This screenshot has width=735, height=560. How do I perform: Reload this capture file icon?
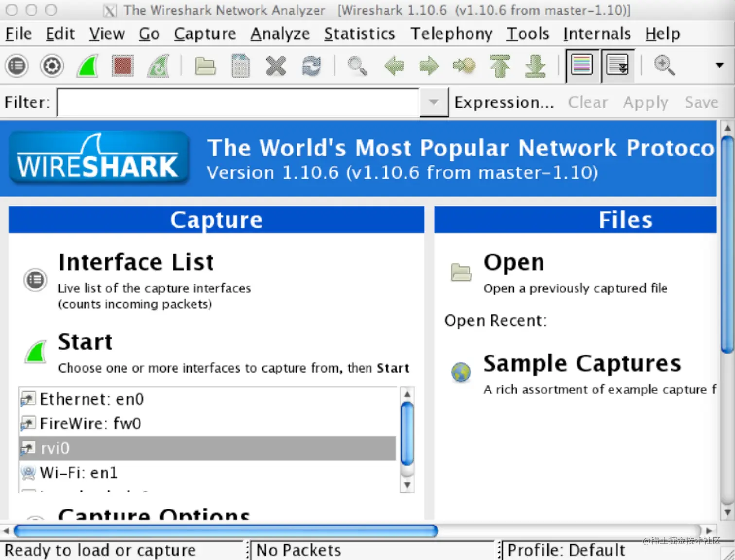point(311,66)
